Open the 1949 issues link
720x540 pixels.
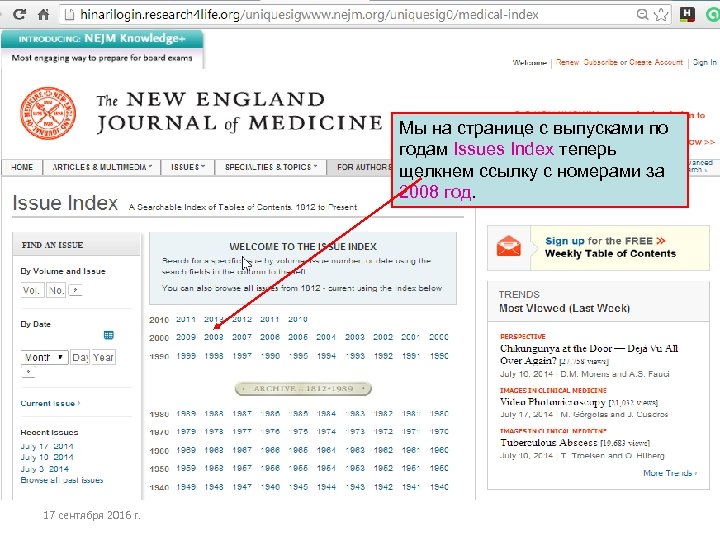pos(186,487)
